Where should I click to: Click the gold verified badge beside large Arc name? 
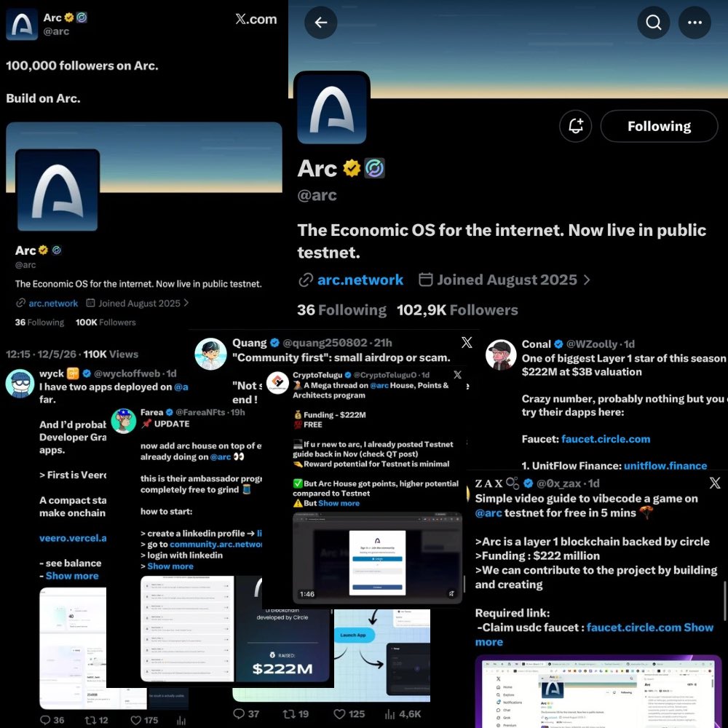[352, 168]
